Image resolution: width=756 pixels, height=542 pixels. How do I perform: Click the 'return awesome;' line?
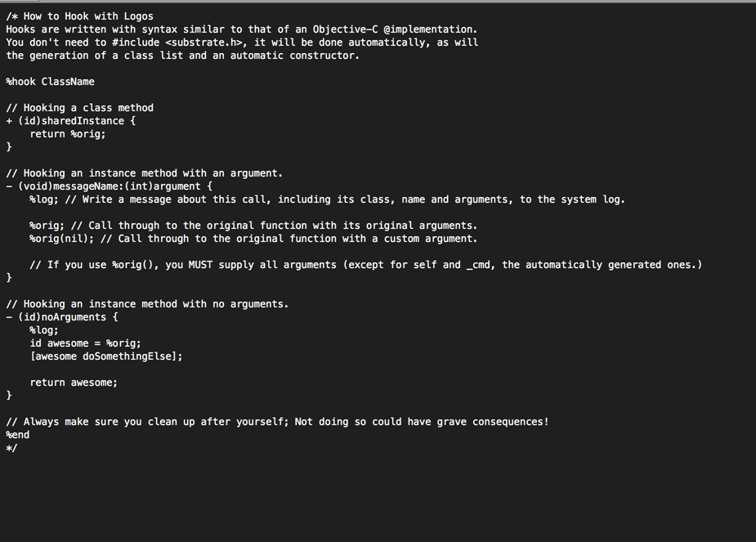pos(74,383)
